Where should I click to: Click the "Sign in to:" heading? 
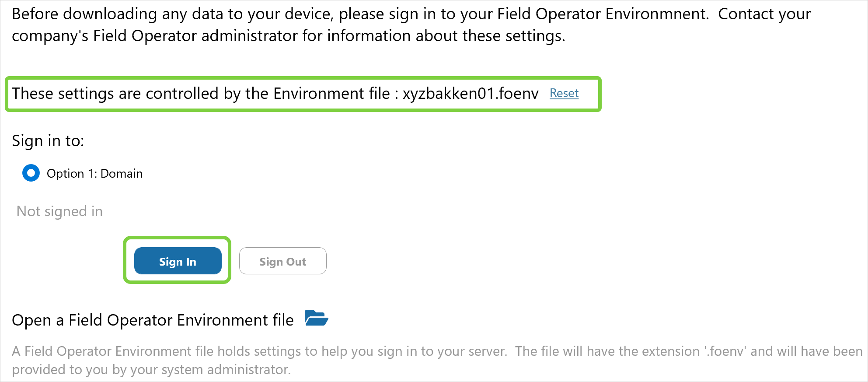pos(48,141)
